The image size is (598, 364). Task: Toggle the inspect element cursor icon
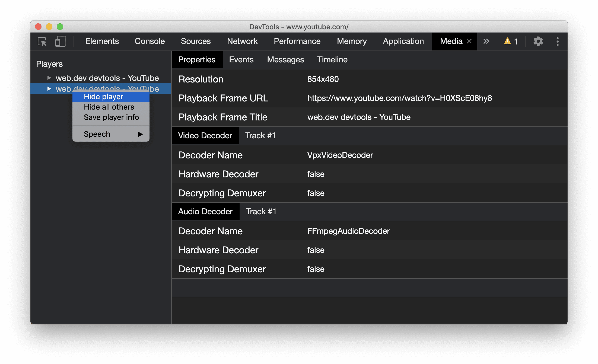tap(43, 41)
